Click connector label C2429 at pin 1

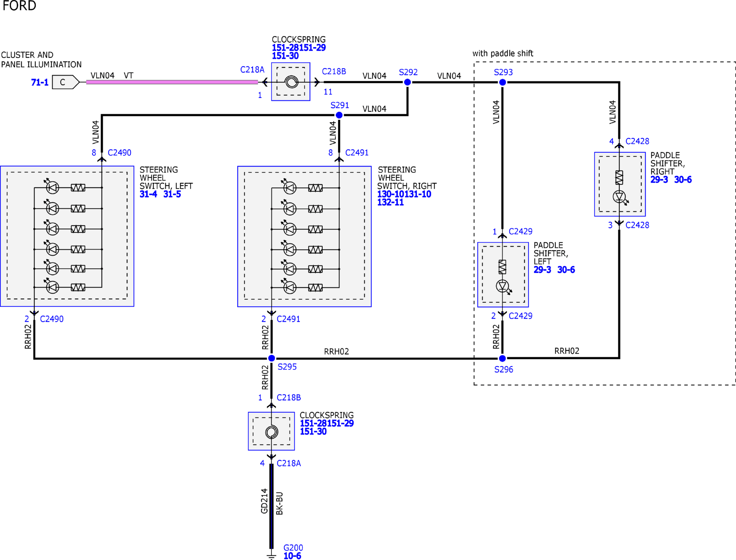coord(521,232)
